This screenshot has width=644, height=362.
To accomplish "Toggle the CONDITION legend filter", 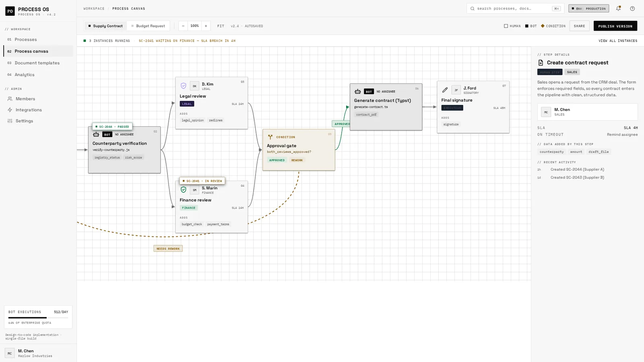I will pyautogui.click(x=553, y=26).
